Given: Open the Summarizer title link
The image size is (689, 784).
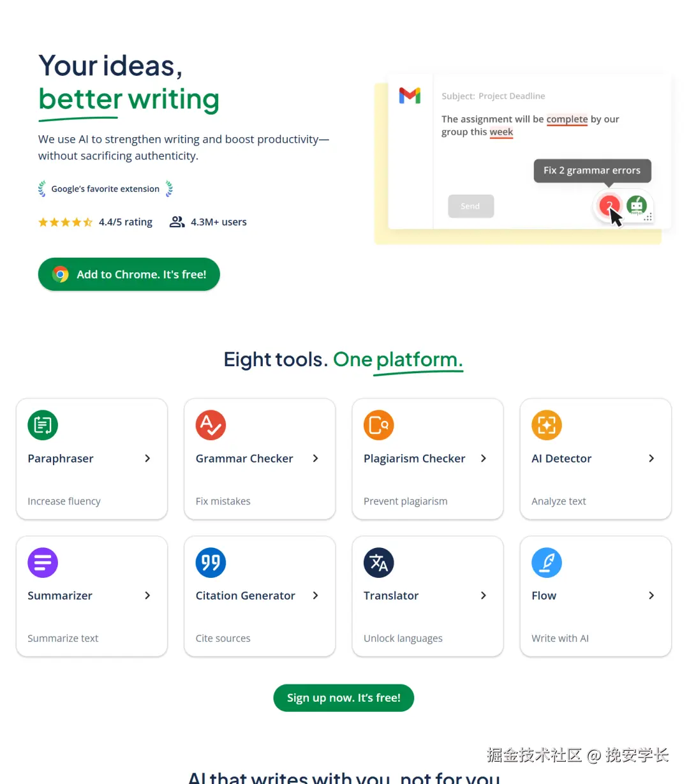Looking at the screenshot, I should click(60, 596).
